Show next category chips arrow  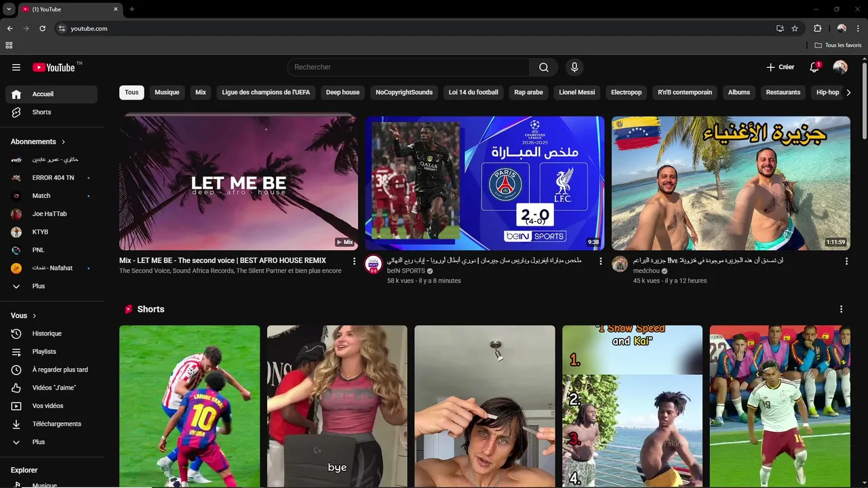click(x=848, y=92)
